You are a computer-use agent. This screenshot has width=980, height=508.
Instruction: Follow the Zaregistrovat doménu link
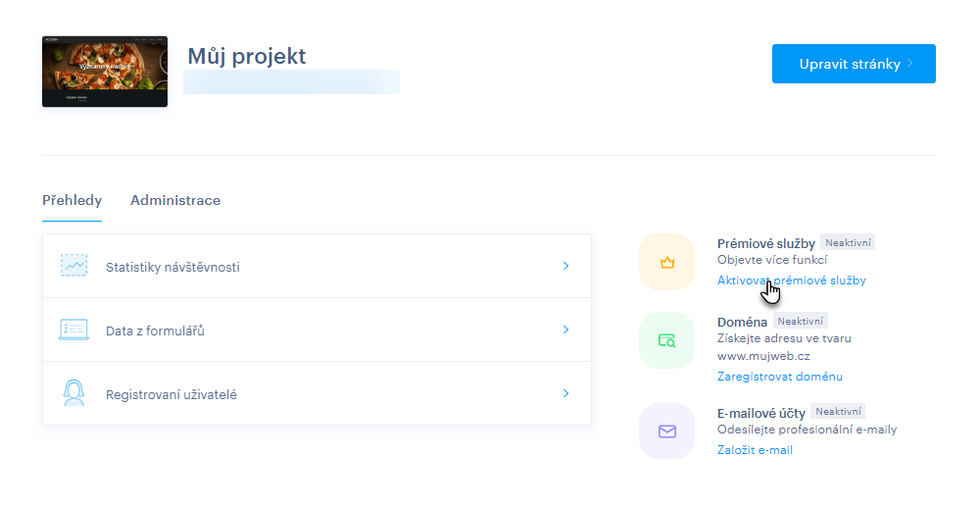(779, 377)
